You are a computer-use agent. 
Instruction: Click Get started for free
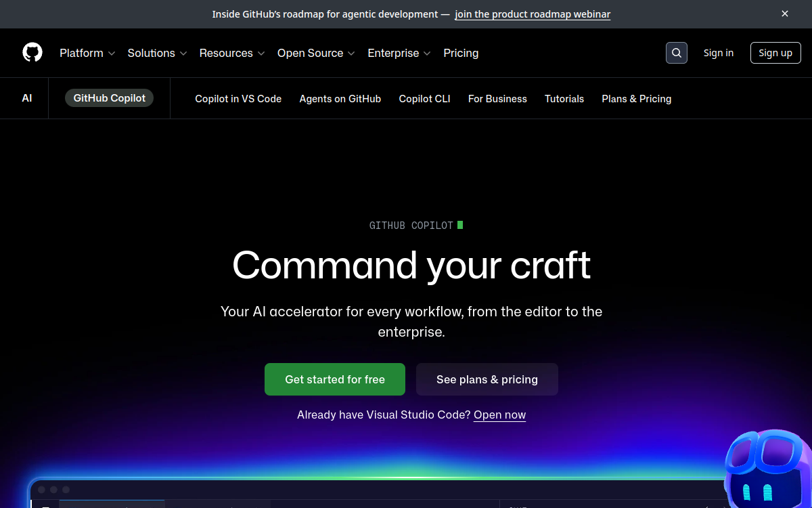point(334,379)
